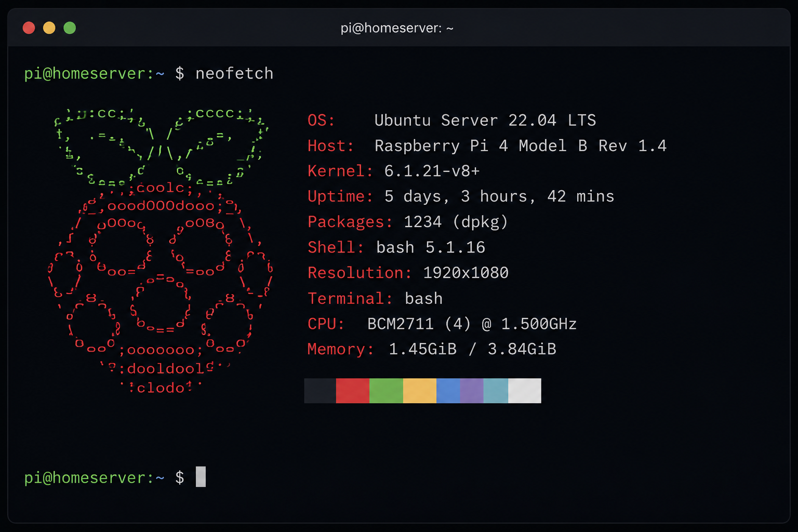Click the blue color block

[448, 391]
